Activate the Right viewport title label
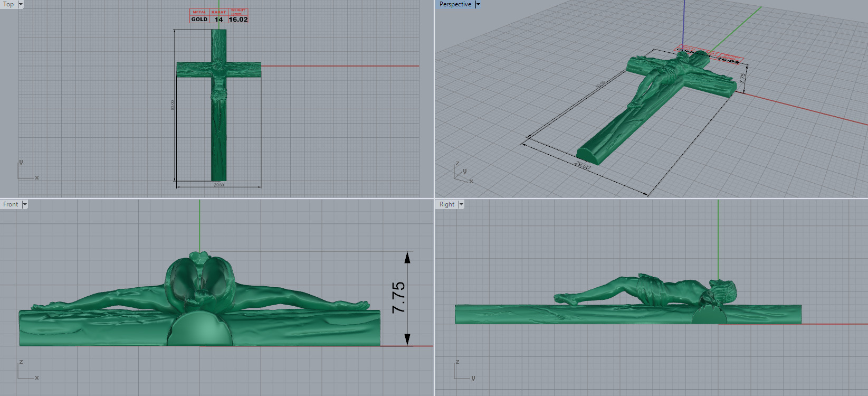The height and width of the screenshot is (396, 868). tap(447, 204)
